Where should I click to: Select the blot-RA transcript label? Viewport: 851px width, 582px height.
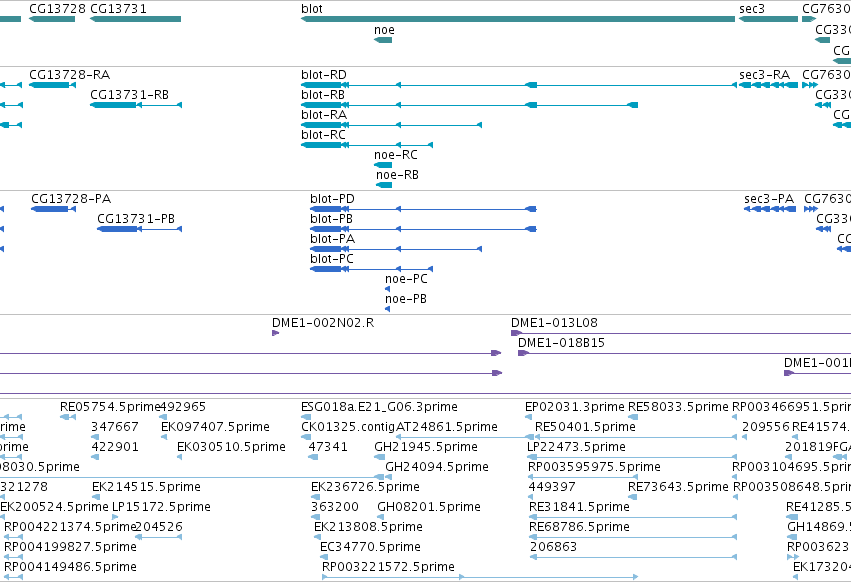[324, 115]
